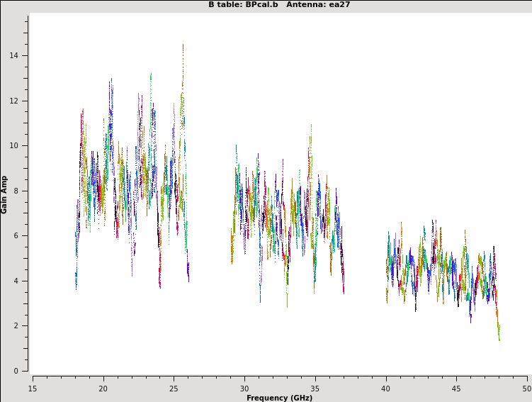Click the 'Frequency (GHz)' x-axis label
This screenshot has width=532, height=402.
(279, 398)
